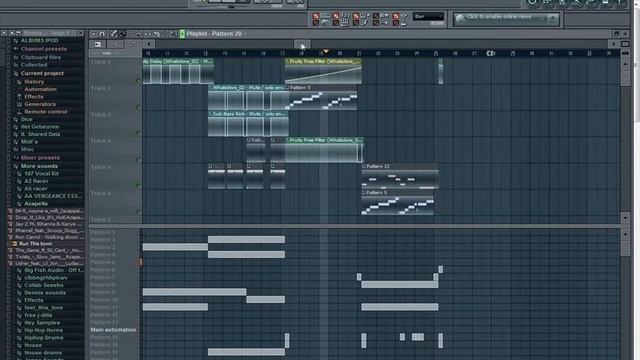The height and width of the screenshot is (360, 640).
Task: Open the Remote control item
Action: coord(45,112)
